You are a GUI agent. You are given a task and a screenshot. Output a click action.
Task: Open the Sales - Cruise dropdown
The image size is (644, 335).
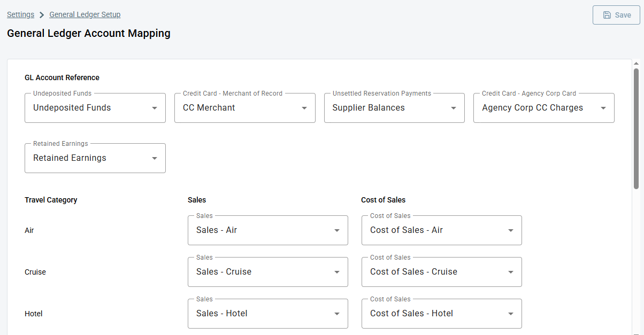click(x=336, y=271)
